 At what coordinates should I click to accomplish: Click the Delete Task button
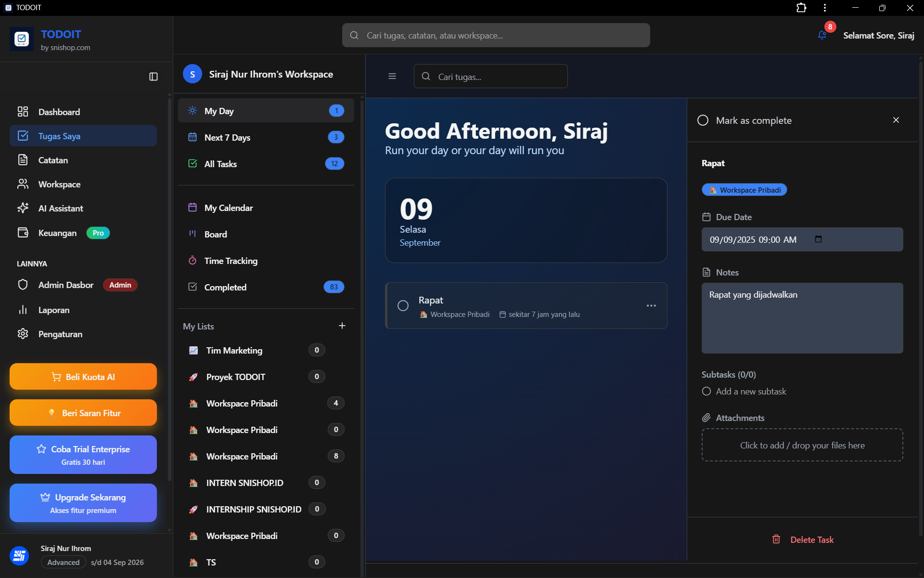pos(803,539)
